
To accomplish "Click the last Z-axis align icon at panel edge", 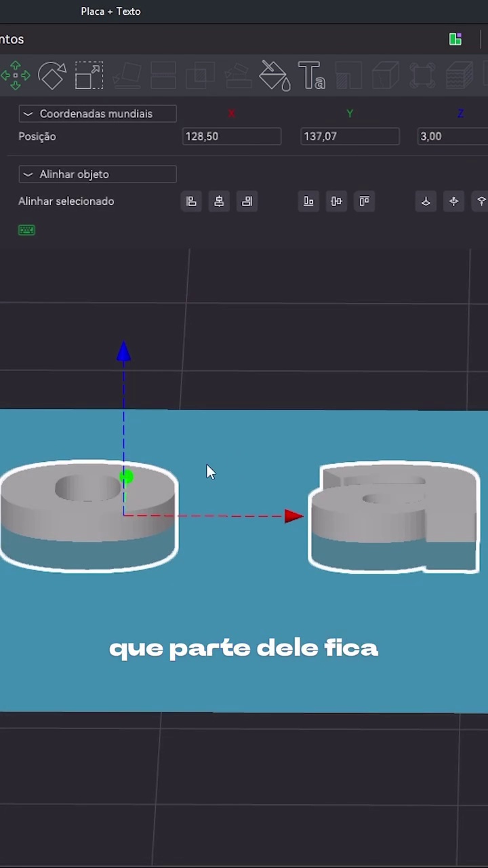I will click(481, 201).
